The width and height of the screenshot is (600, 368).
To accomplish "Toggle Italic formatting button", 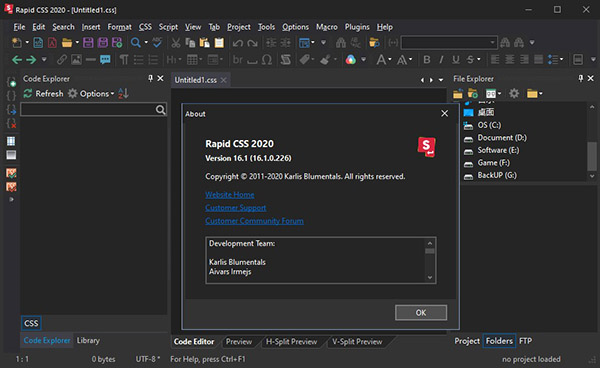I will pos(441,60).
